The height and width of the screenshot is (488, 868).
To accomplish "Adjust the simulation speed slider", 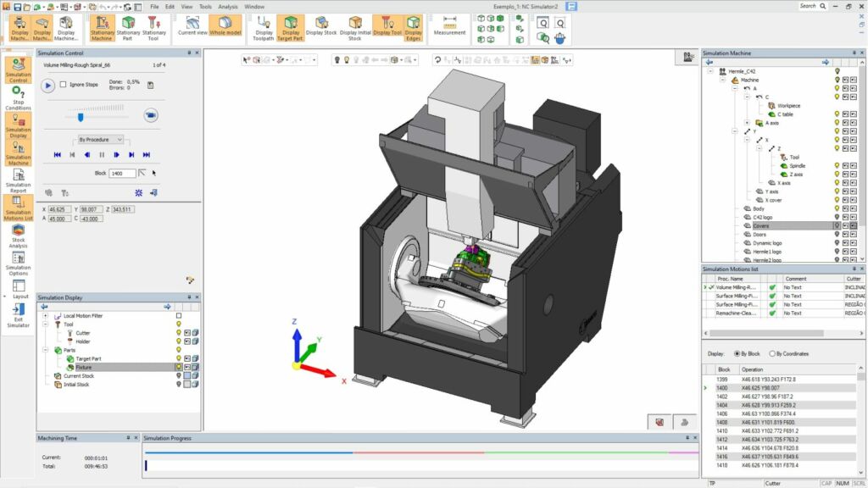I will click(81, 118).
